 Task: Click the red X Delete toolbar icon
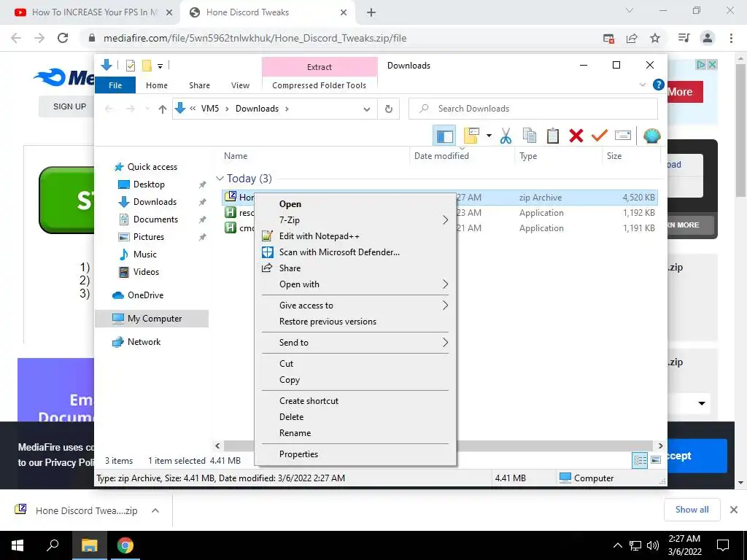576,136
